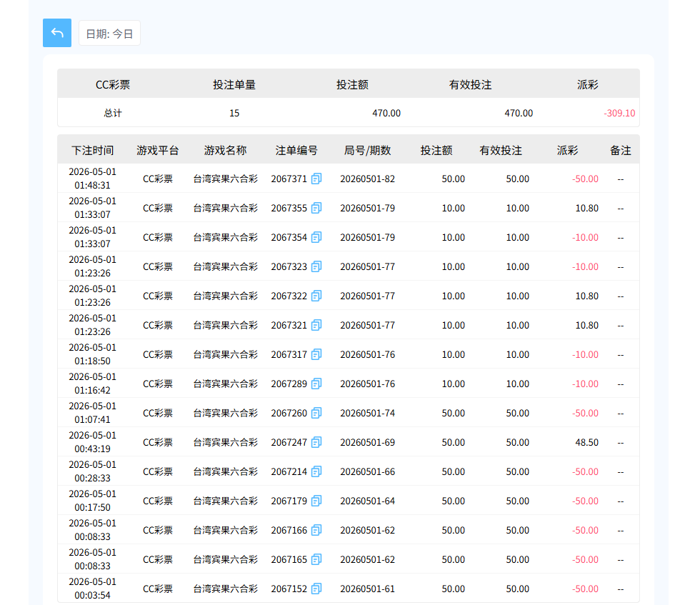Click the 游戏名称 column header
The height and width of the screenshot is (605, 700).
point(226,151)
